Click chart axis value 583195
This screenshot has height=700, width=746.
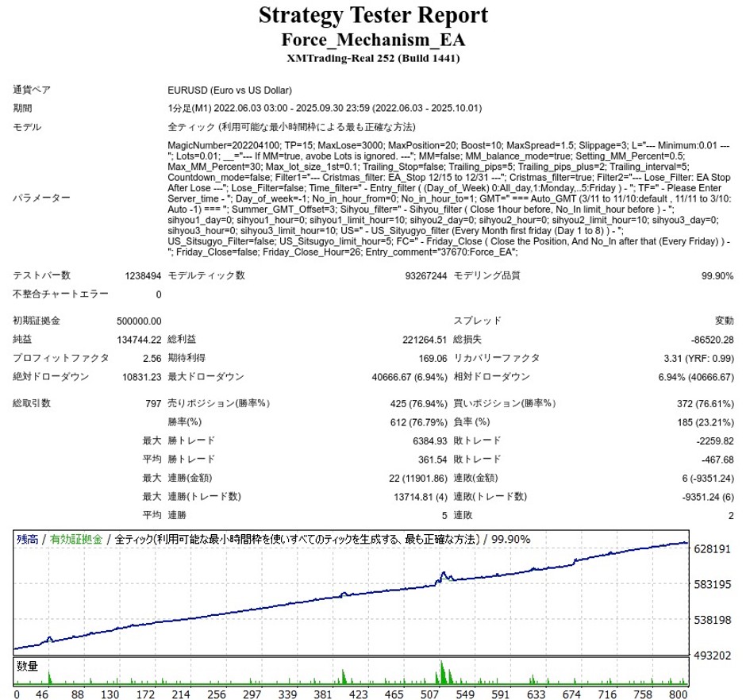click(x=712, y=584)
